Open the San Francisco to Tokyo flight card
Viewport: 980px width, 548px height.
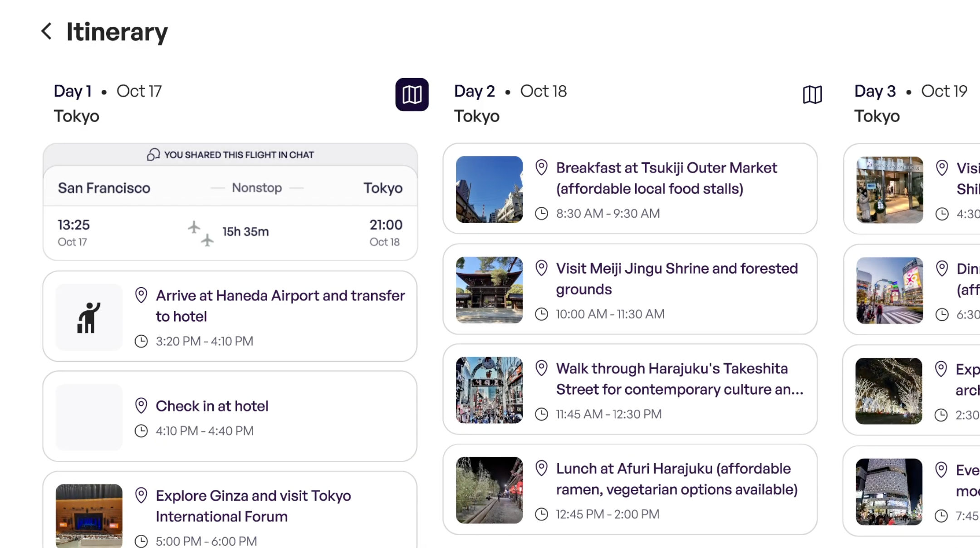(x=230, y=213)
